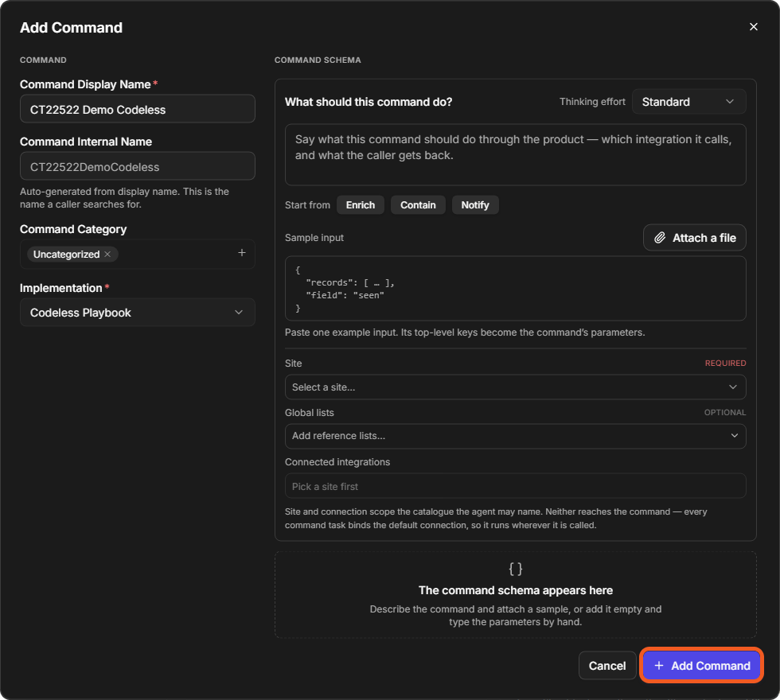
Task: Click the curly braces schema icon
Action: (x=516, y=569)
